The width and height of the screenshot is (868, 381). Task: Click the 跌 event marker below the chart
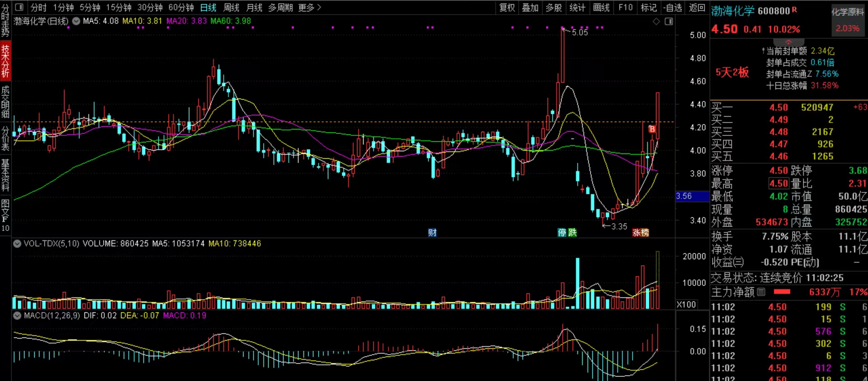click(572, 233)
